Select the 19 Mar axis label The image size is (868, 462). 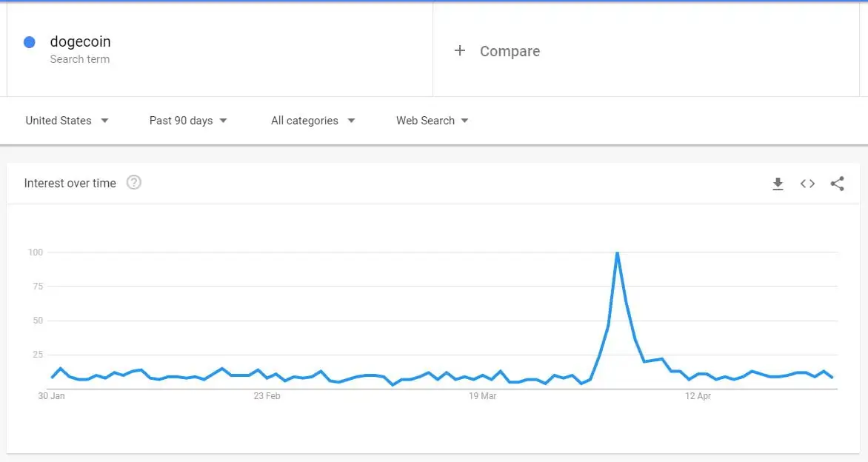click(x=482, y=396)
